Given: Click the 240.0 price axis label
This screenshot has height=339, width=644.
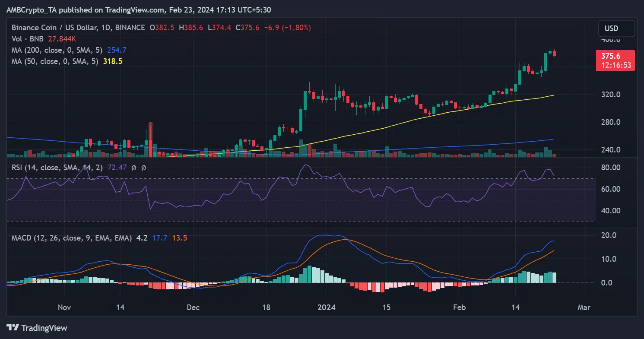Looking at the screenshot, I should [x=610, y=150].
